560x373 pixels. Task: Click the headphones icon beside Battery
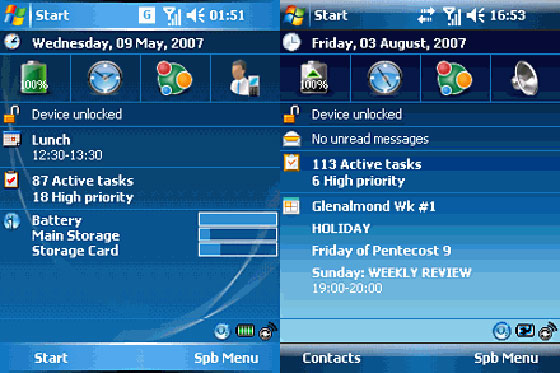pos(12,221)
